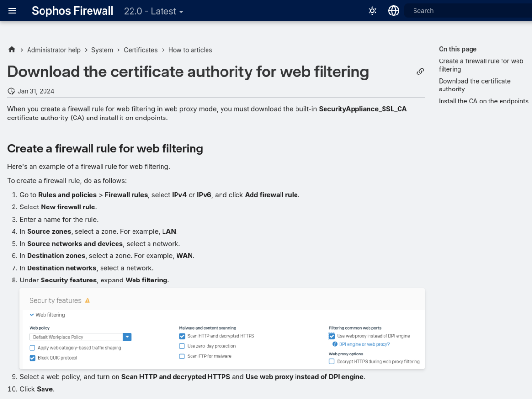
Task: Click the Security features warning triangle
Action: coord(87,301)
